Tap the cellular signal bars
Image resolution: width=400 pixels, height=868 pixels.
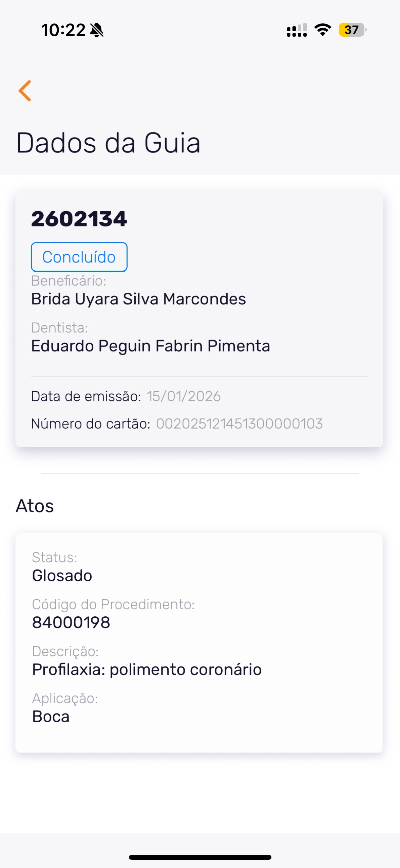click(x=297, y=30)
